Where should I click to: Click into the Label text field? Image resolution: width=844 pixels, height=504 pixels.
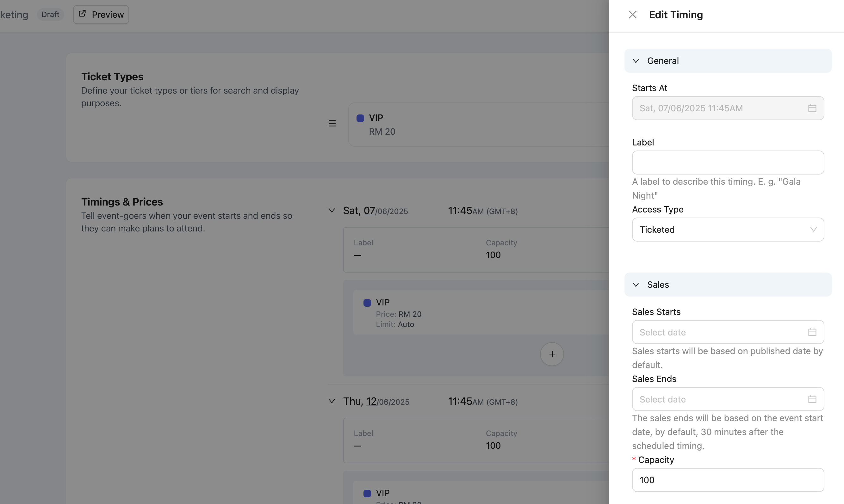[x=728, y=162]
